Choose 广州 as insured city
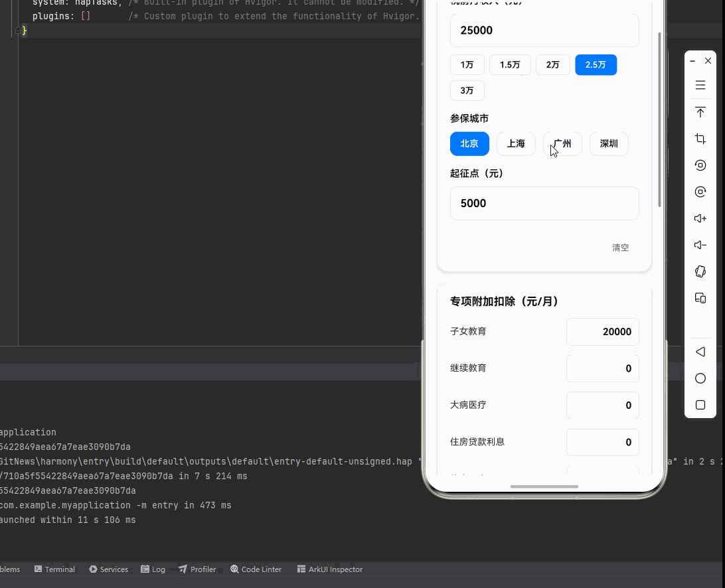 point(563,143)
